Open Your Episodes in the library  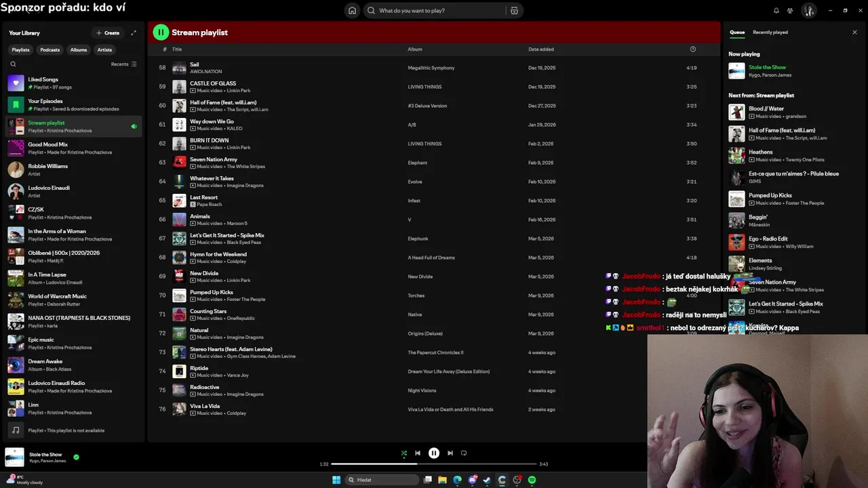(x=74, y=105)
